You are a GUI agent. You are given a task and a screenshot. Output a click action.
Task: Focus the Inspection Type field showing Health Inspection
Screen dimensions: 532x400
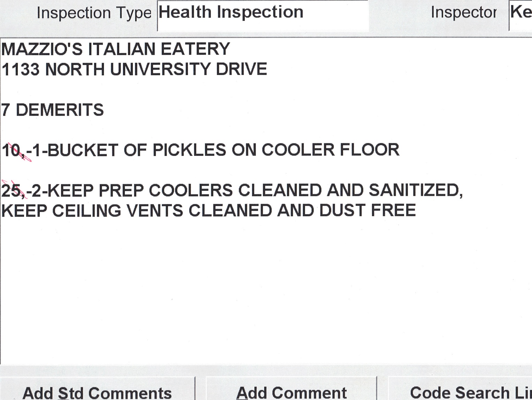pyautogui.click(x=263, y=15)
